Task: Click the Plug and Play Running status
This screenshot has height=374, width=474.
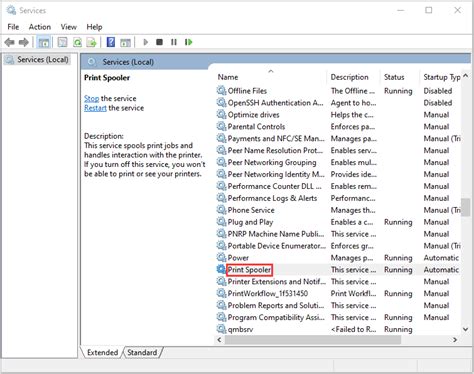Action: (398, 222)
